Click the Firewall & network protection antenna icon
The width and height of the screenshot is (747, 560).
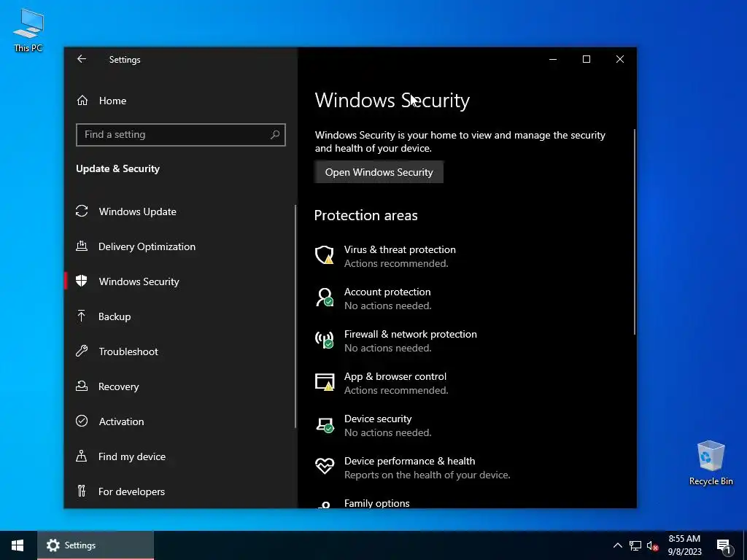(325, 340)
